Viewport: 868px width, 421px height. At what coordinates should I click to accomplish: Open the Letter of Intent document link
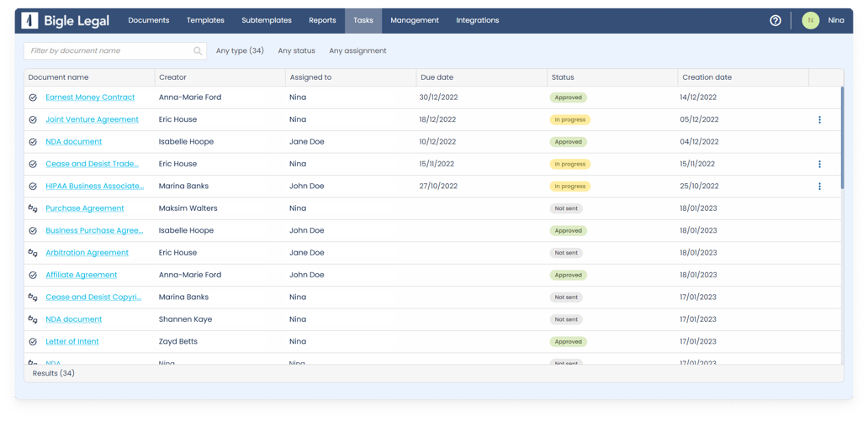[72, 342]
